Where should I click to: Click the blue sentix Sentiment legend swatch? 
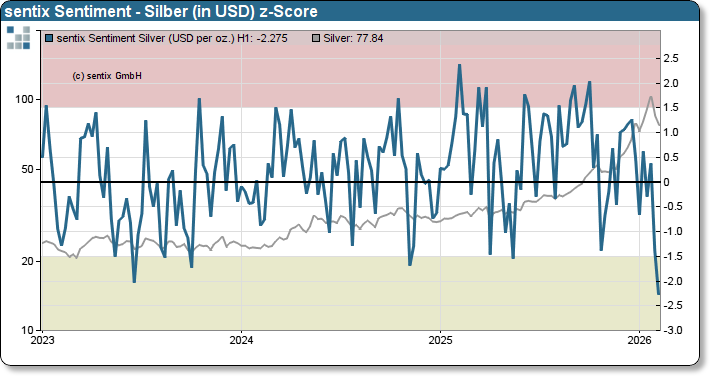[49, 39]
